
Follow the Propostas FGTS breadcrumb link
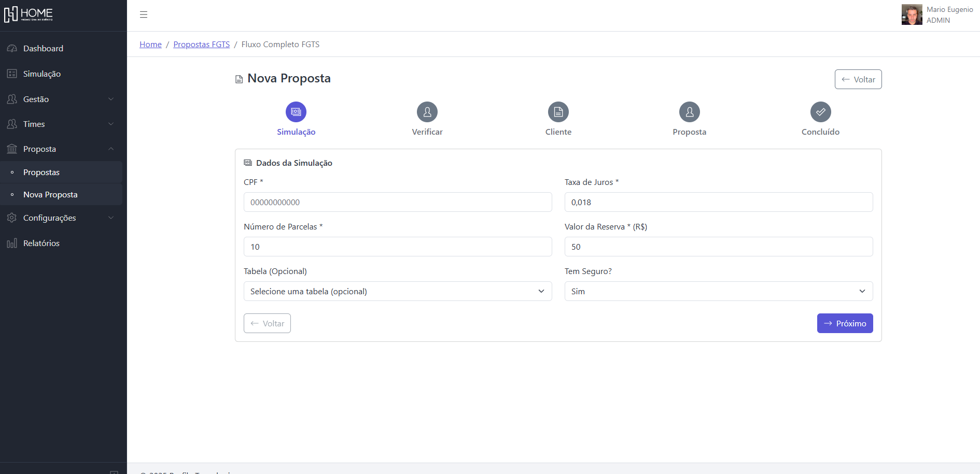click(x=201, y=45)
